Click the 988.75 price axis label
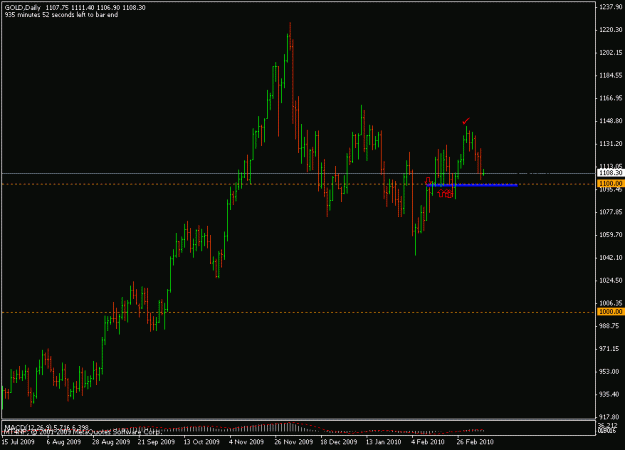625x450 pixels. 611,326
